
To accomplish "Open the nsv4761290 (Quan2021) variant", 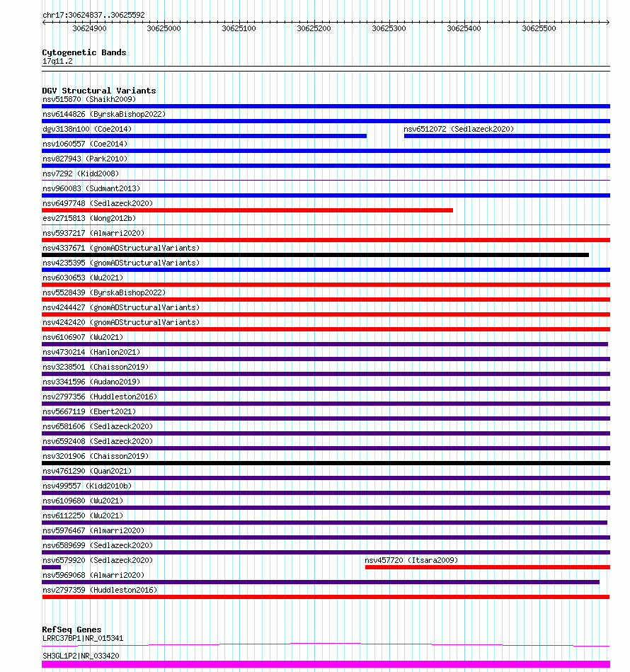I will (87, 471).
